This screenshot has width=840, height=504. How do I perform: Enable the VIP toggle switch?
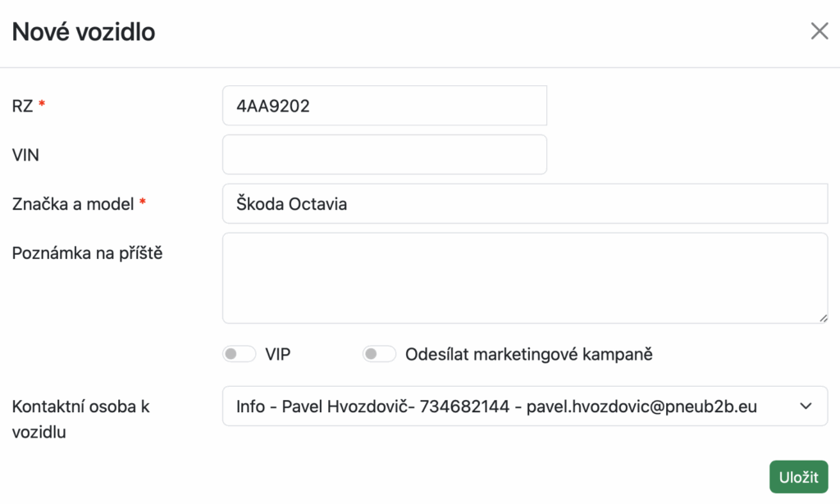240,355
